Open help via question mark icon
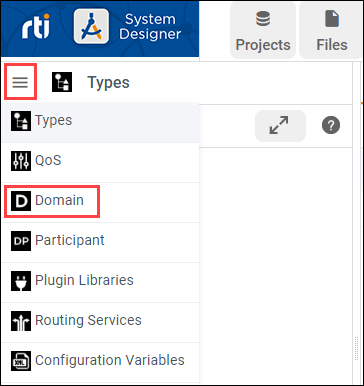 [331, 125]
